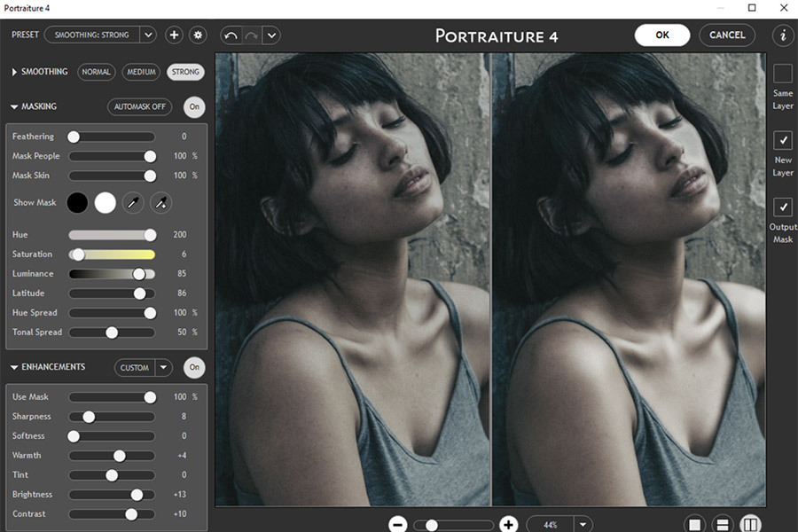Open the zoom percentage dropdown arrow
This screenshot has height=532, width=798.
583,524
